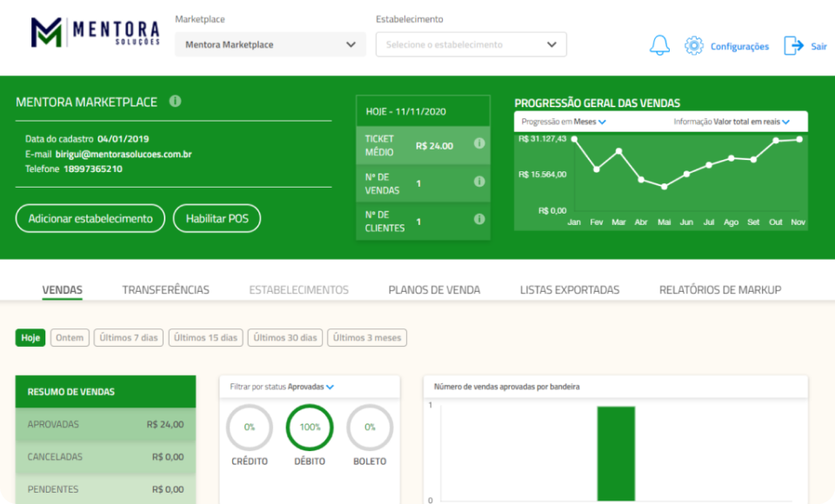
Task: Click the Mai data point on sales chart
Action: coord(664,187)
